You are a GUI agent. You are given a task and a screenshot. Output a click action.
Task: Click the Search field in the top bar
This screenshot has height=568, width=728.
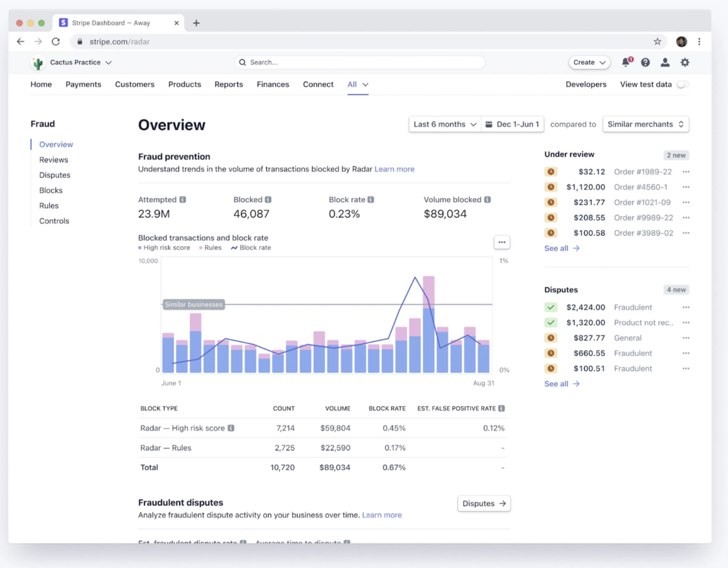coord(359,62)
